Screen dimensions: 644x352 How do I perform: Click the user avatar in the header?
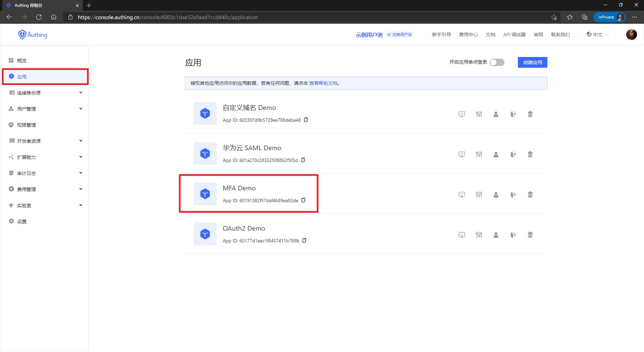pyautogui.click(x=632, y=35)
